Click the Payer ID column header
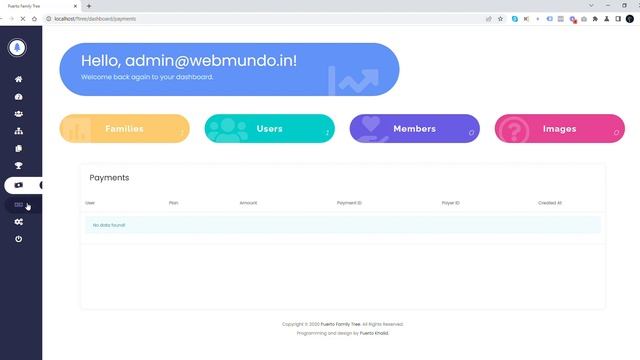This screenshot has width=640, height=360. (x=451, y=203)
